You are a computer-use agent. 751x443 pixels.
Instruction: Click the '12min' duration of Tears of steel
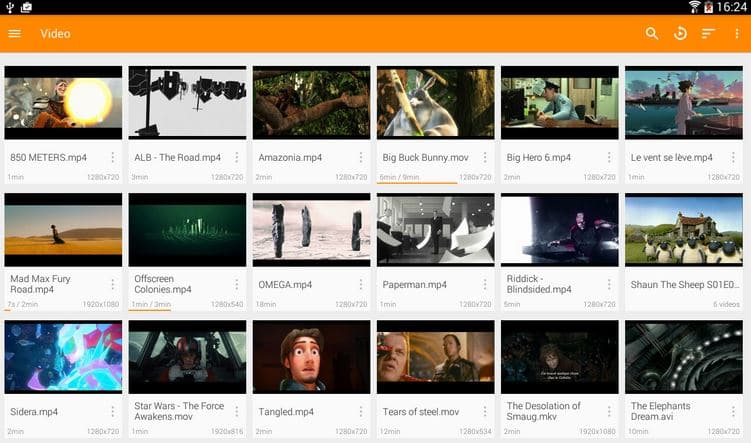pos(390,432)
